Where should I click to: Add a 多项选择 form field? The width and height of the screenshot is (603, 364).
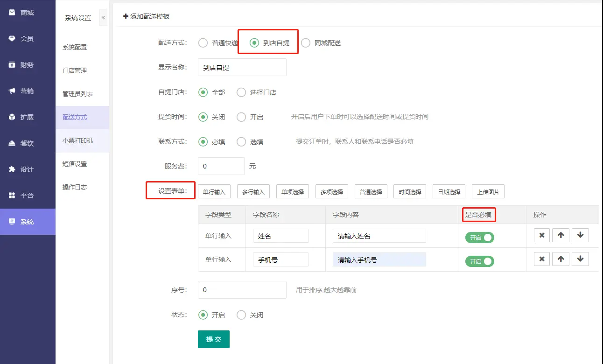click(x=332, y=192)
